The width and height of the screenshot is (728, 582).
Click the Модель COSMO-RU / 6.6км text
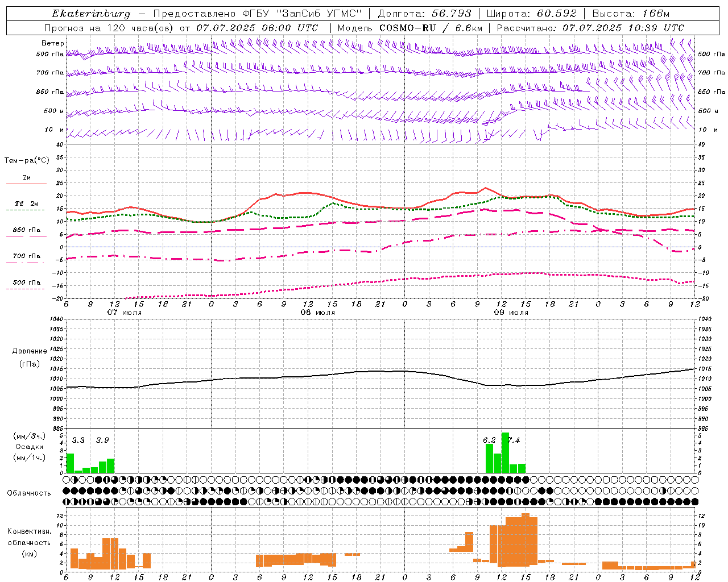(x=410, y=28)
